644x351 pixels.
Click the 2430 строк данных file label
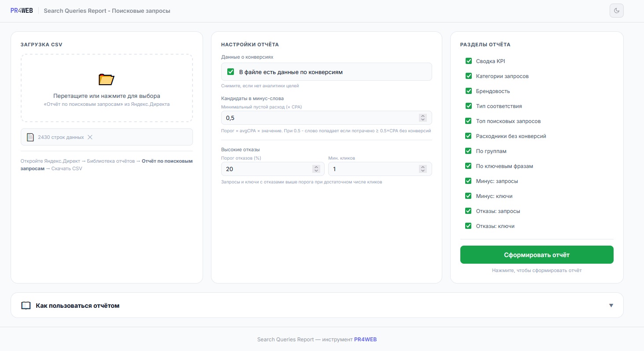coord(61,137)
